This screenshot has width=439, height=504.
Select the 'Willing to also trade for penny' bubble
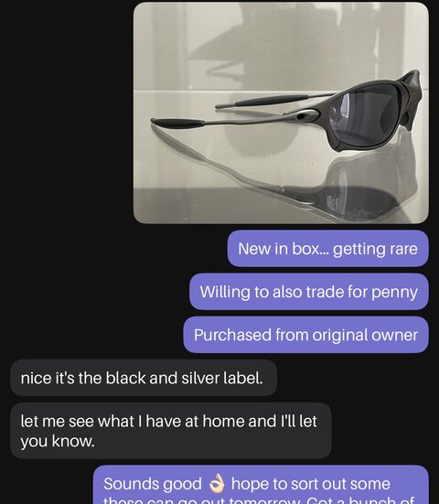(309, 292)
